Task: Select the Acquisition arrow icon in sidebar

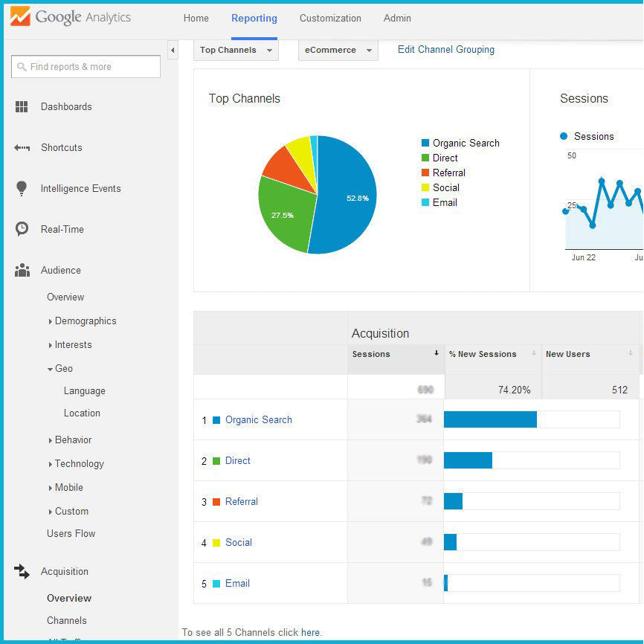Action: tap(23, 571)
